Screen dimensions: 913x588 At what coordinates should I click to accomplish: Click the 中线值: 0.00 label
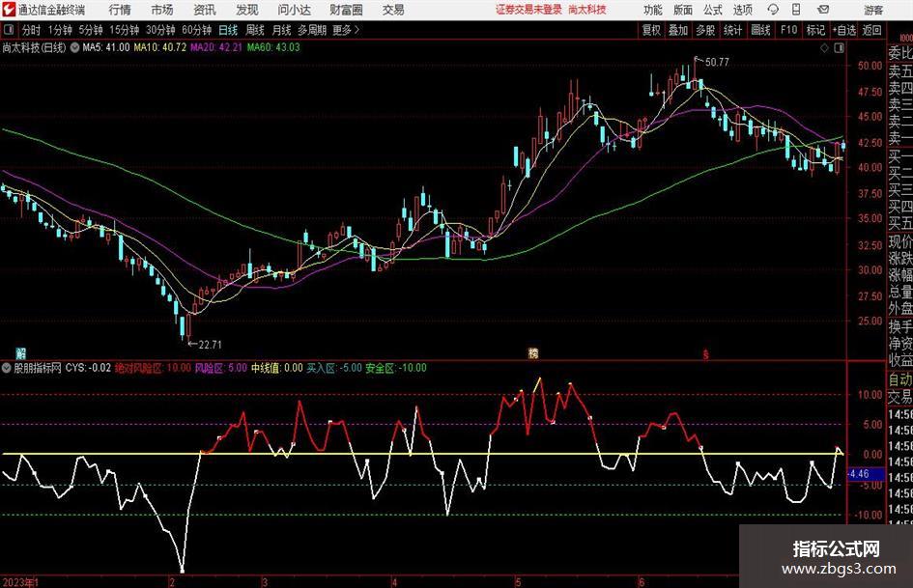click(x=277, y=368)
